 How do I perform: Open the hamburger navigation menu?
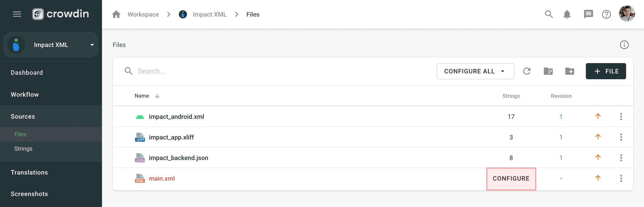[x=17, y=14]
